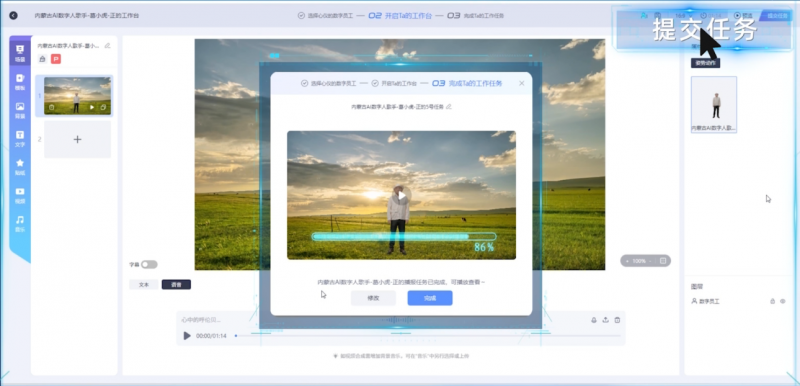Screen dimensions: 800x386
Task: Open the 视频 (Video) sidebar panel
Action: [x=20, y=195]
